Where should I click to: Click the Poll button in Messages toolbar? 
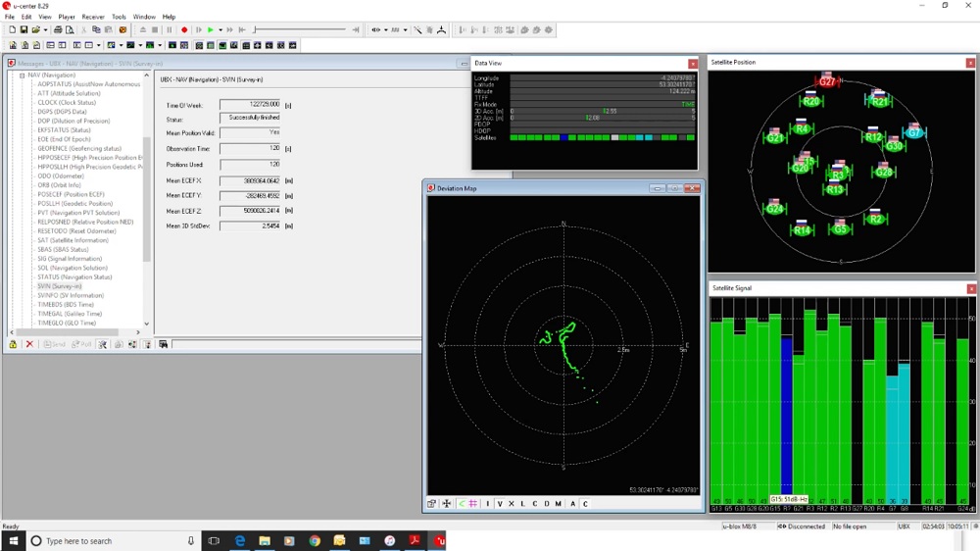[x=81, y=344]
